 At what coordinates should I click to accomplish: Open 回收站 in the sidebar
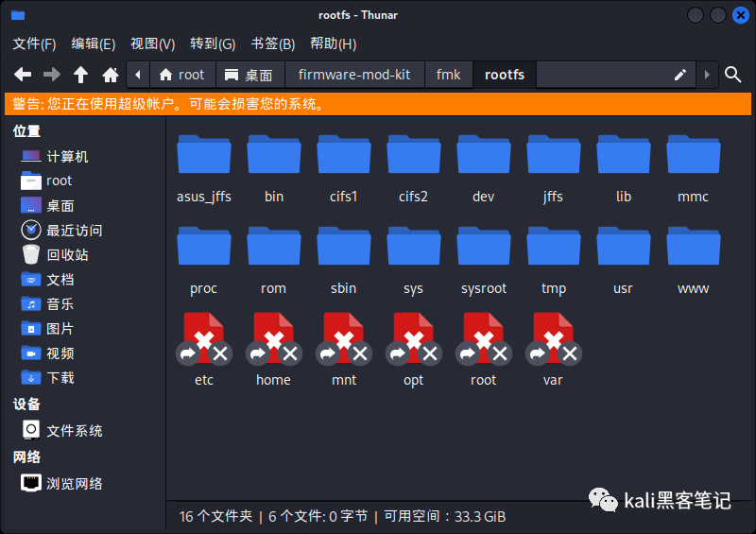[55, 254]
